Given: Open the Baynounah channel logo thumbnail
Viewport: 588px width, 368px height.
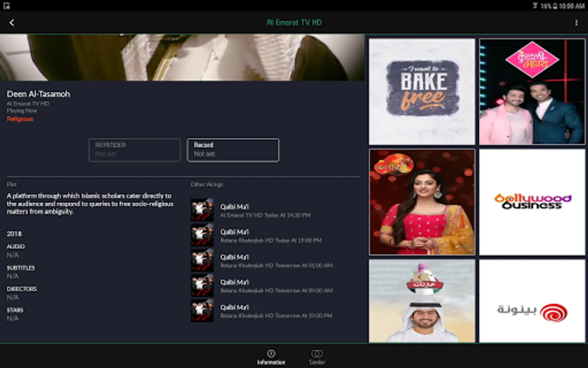Looking at the screenshot, I should tap(532, 301).
